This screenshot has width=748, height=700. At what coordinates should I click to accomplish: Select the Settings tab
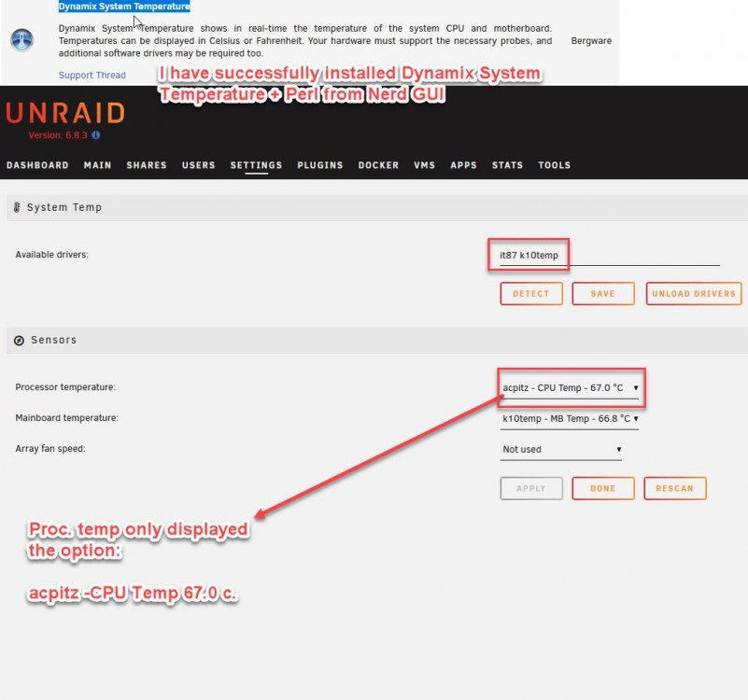[x=256, y=165]
